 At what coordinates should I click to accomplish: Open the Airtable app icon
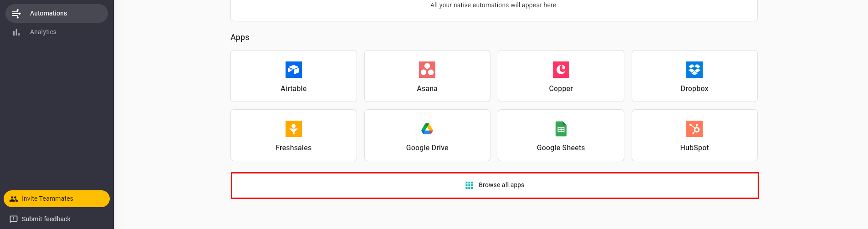[x=294, y=70]
